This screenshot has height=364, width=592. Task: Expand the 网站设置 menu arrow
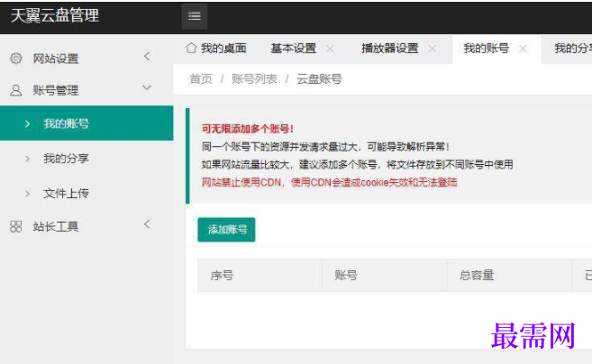147,57
